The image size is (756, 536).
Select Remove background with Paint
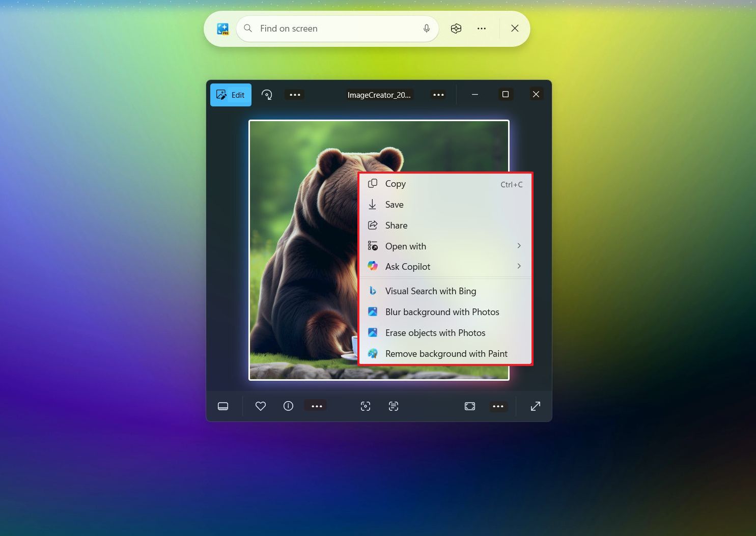click(x=446, y=353)
